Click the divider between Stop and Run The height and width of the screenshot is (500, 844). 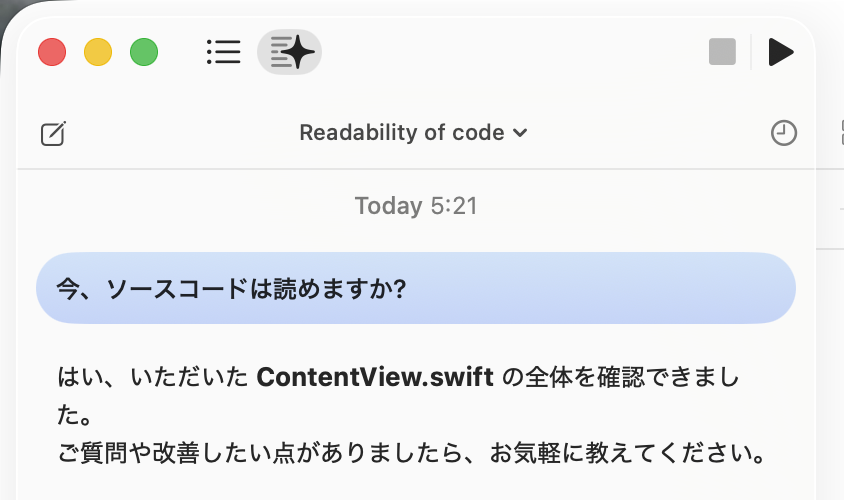pos(751,52)
